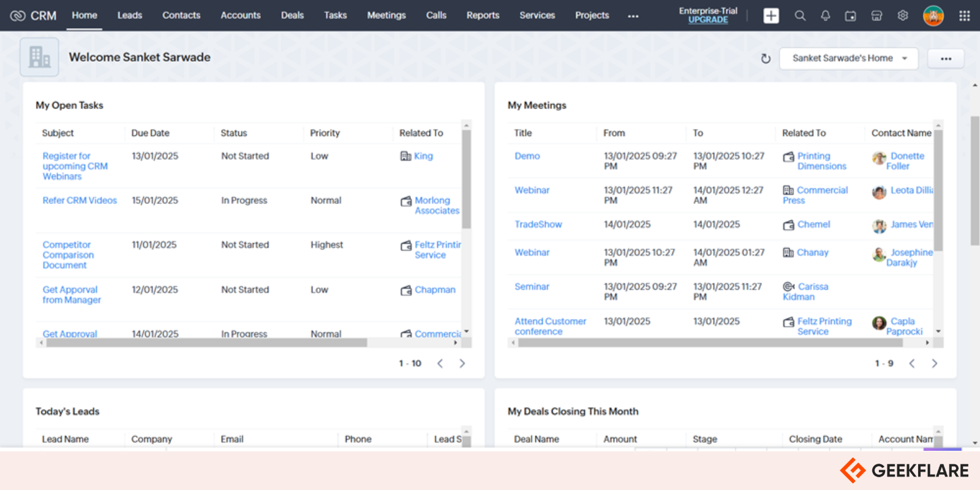Image resolution: width=980 pixels, height=490 pixels.
Task: Open the Leads module tab
Action: 130,15
